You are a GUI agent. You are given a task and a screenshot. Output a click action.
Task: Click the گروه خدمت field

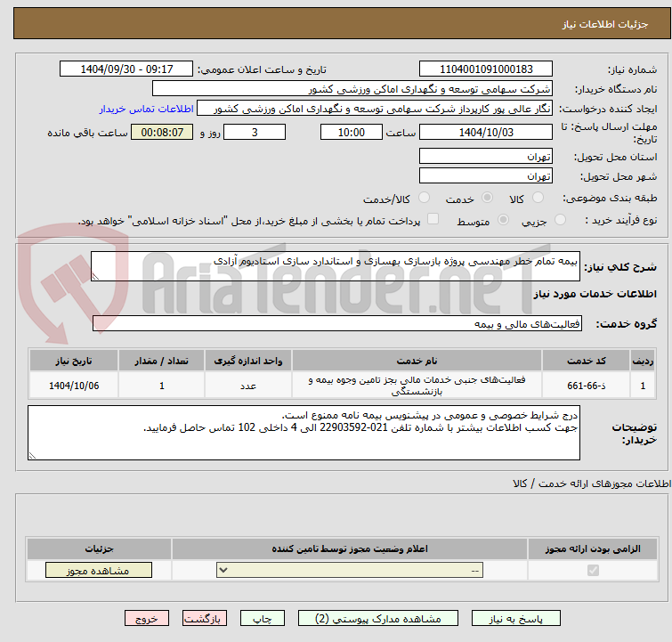click(336, 324)
